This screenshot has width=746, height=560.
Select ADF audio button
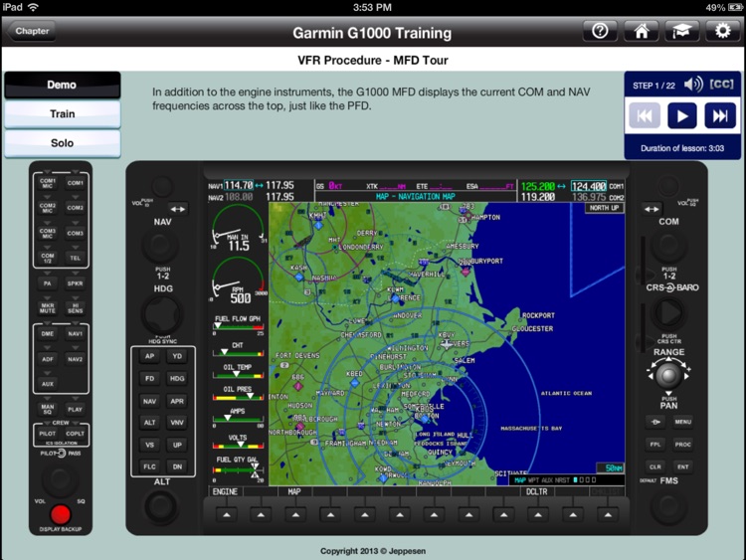(x=47, y=359)
